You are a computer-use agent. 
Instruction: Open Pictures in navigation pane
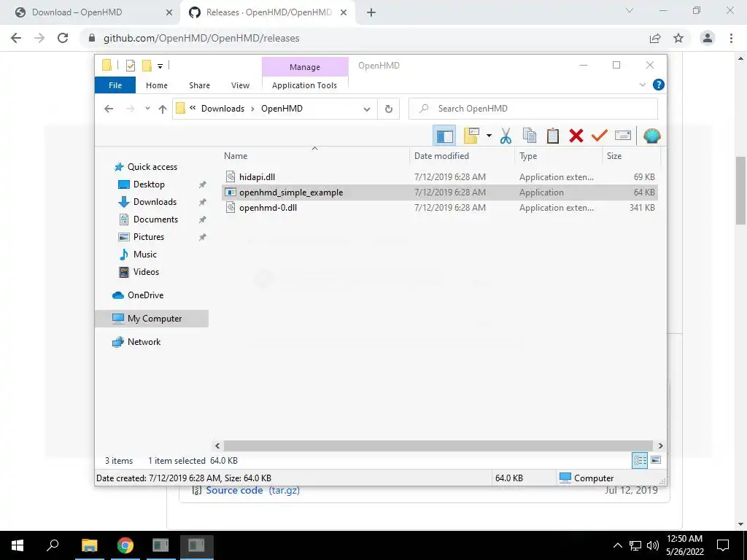click(x=149, y=237)
